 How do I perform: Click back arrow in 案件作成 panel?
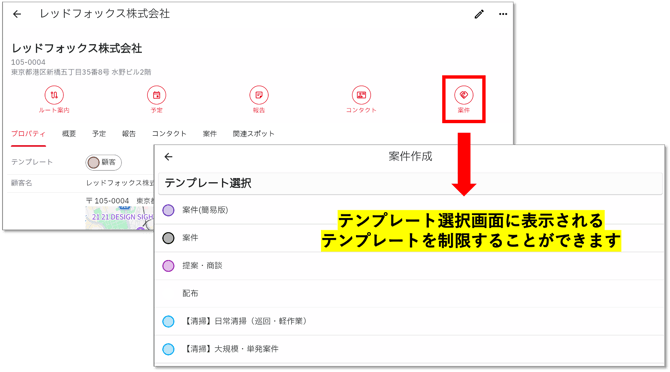coord(168,157)
